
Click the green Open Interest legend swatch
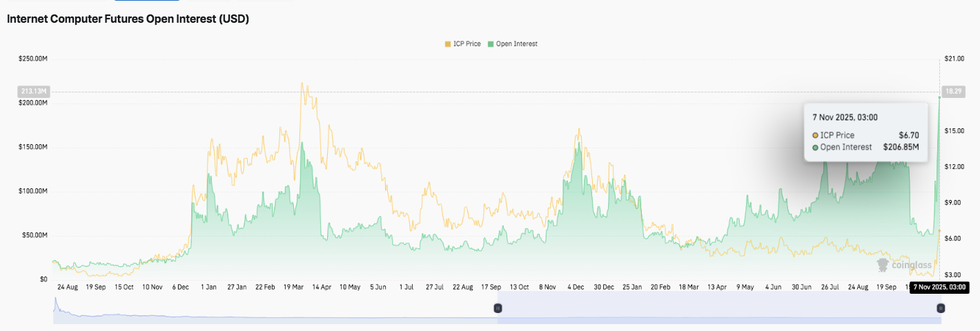tap(490, 43)
